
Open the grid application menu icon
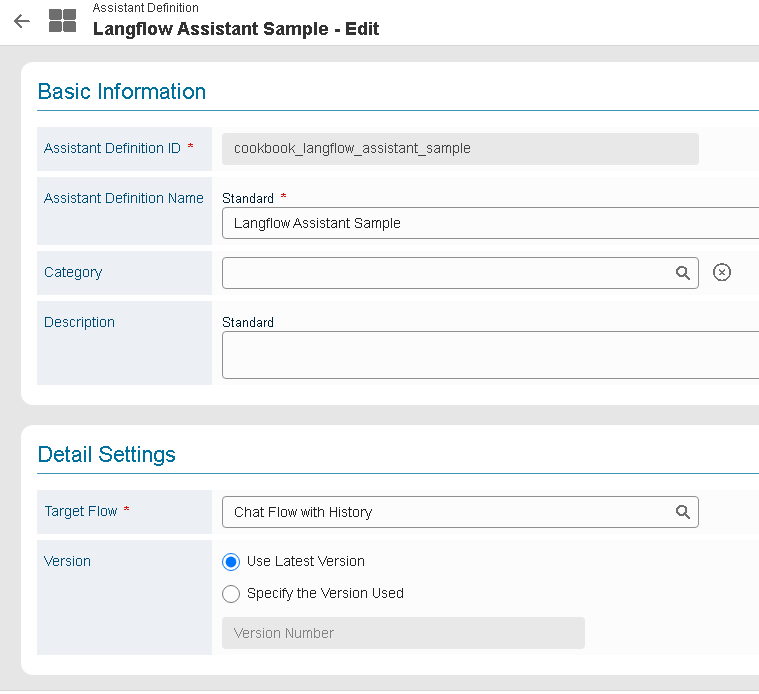tap(62, 21)
